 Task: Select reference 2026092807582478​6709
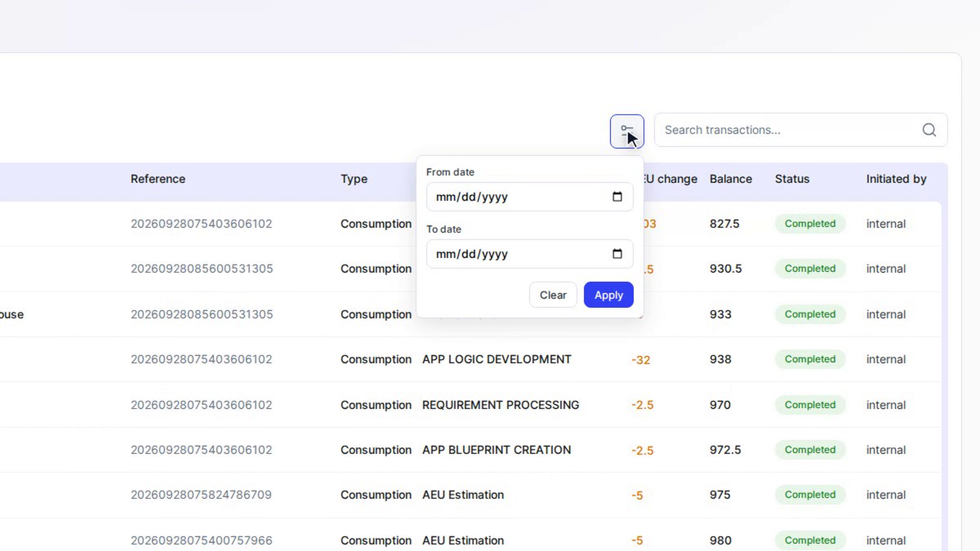201,495
